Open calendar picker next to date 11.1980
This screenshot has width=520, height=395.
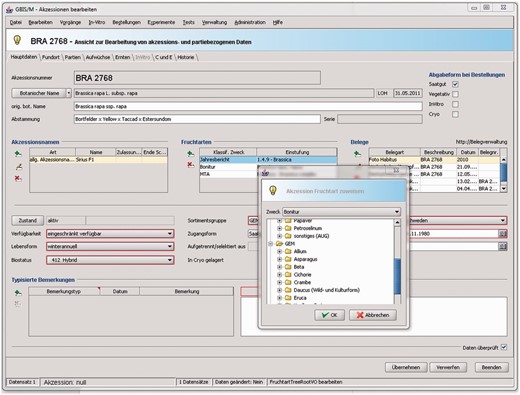502,234
